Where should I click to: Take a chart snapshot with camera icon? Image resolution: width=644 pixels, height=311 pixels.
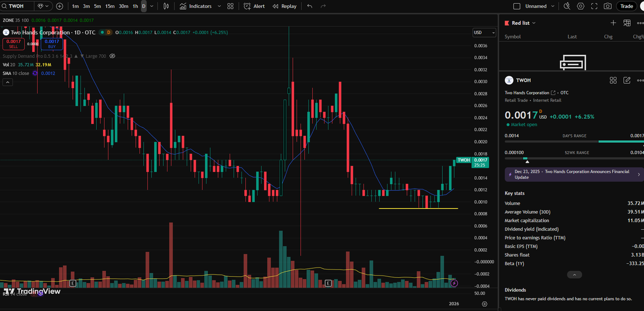click(608, 6)
